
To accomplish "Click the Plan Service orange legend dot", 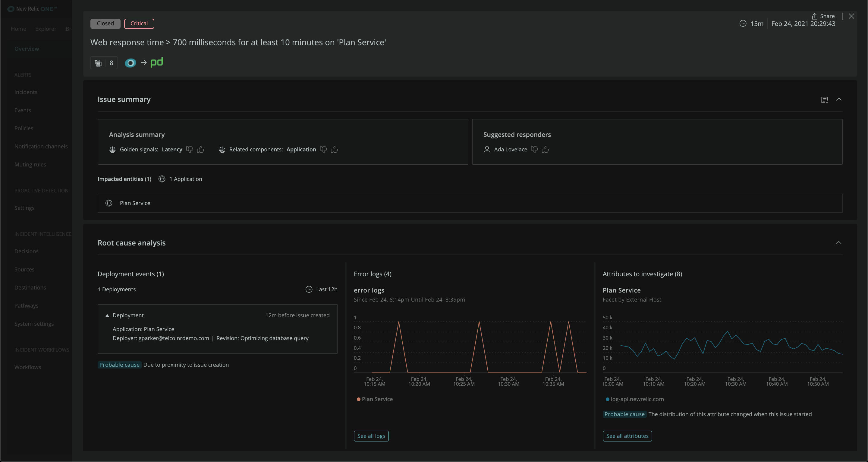I will (x=359, y=399).
